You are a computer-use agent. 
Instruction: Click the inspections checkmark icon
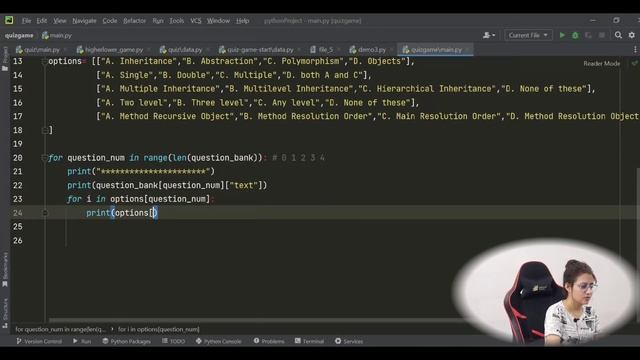pos(634,63)
